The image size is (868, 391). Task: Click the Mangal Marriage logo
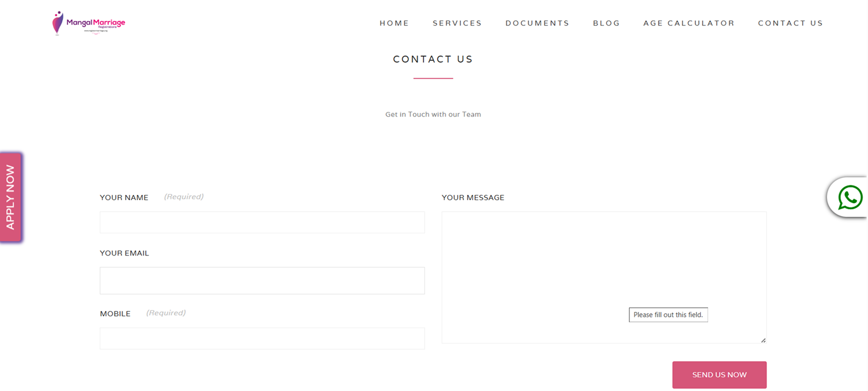89,23
